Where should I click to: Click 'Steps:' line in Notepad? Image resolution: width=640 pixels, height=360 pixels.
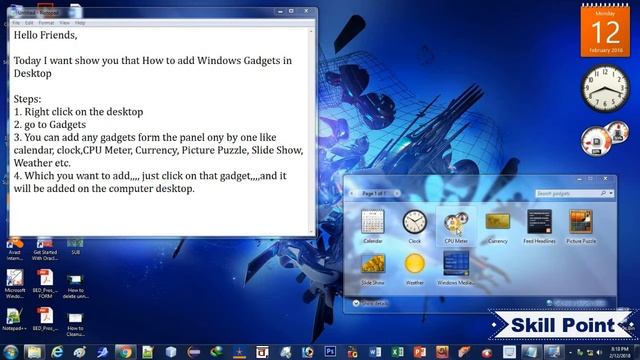[x=27, y=99]
